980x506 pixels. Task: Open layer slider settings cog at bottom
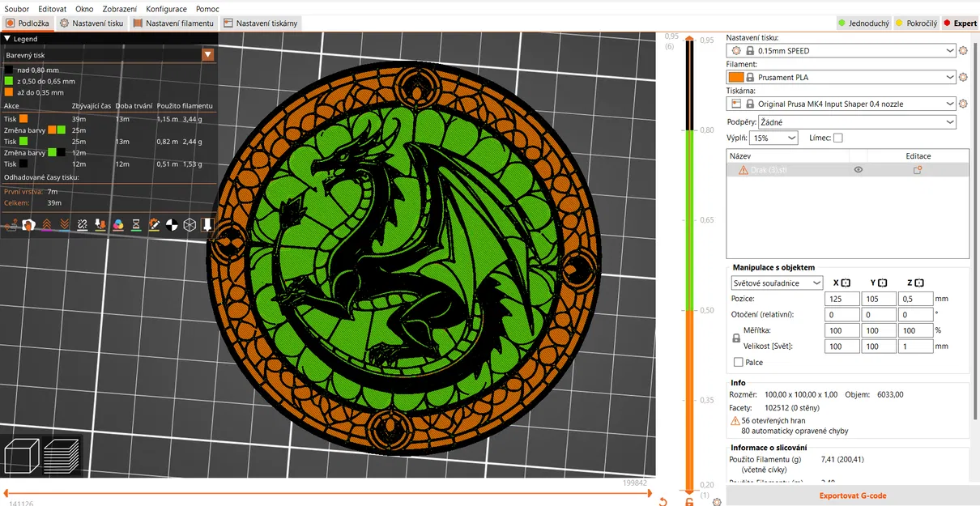coord(717,502)
